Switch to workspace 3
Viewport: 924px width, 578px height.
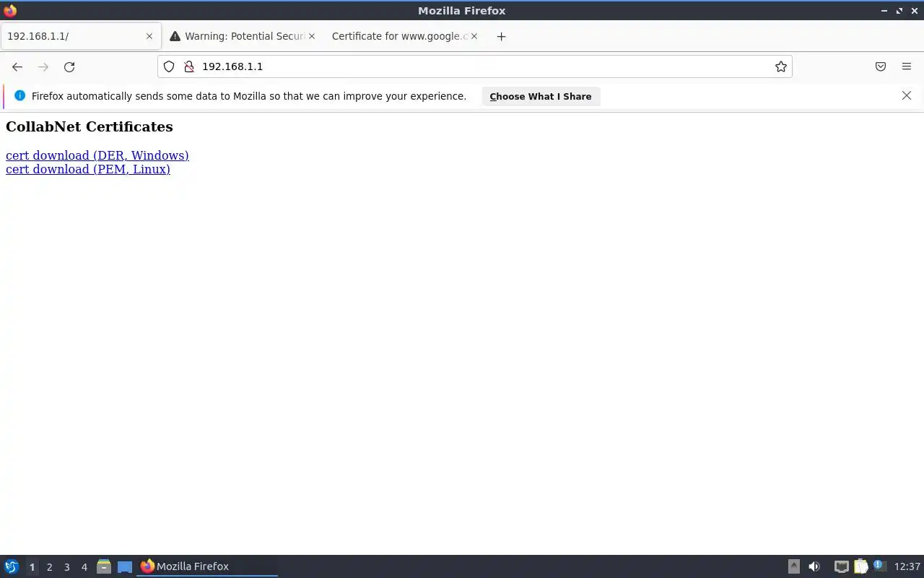click(x=66, y=566)
